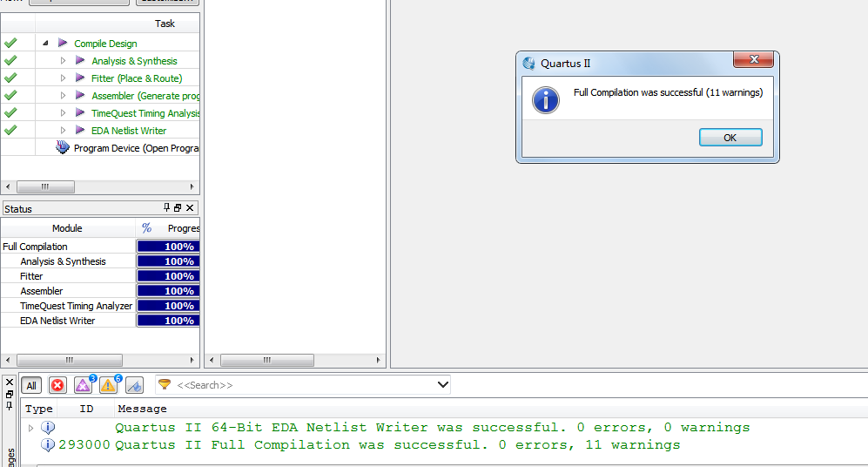Toggle the critical warning messages filter

[x=83, y=385]
